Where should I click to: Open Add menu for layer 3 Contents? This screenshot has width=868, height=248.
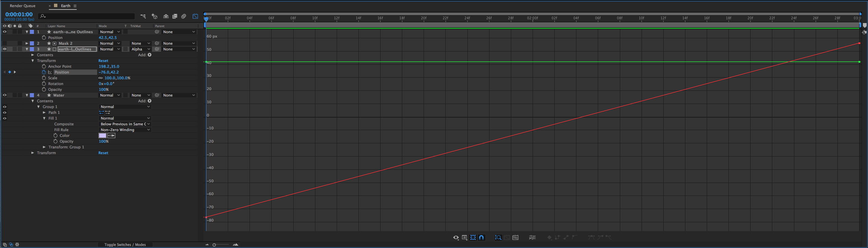coord(149,55)
